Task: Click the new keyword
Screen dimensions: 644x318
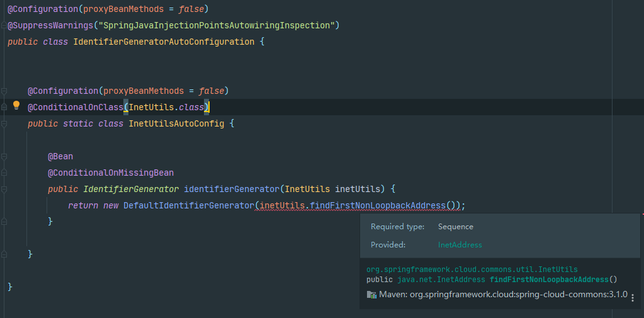Action: [x=111, y=205]
